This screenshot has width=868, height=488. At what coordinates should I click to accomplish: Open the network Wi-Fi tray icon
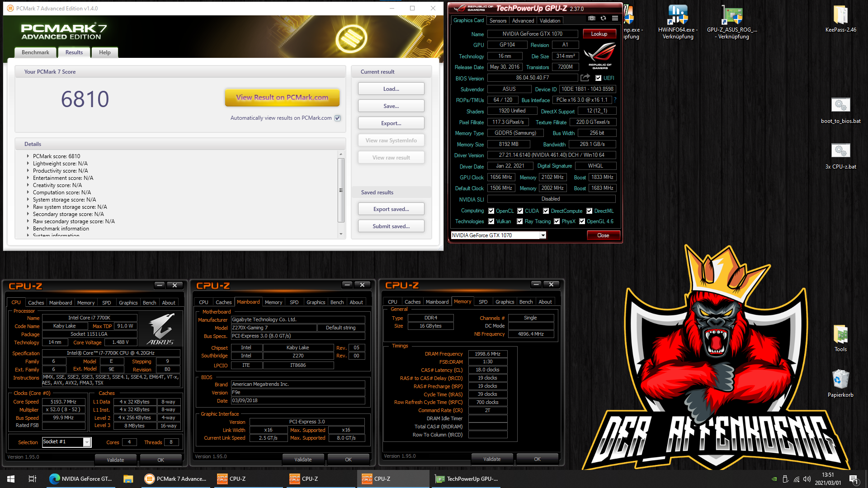pos(796,479)
